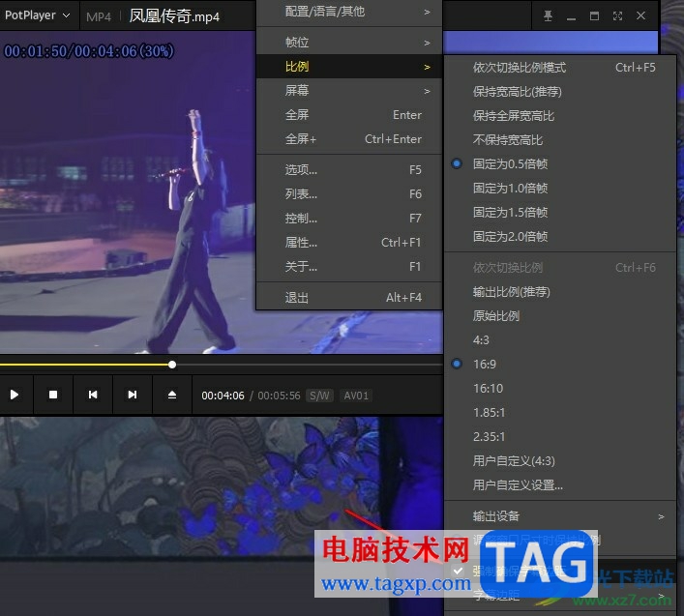Viewport: 684px width, 616px height.
Task: Toggle fullscreen icon in title bar
Action: pos(617,16)
